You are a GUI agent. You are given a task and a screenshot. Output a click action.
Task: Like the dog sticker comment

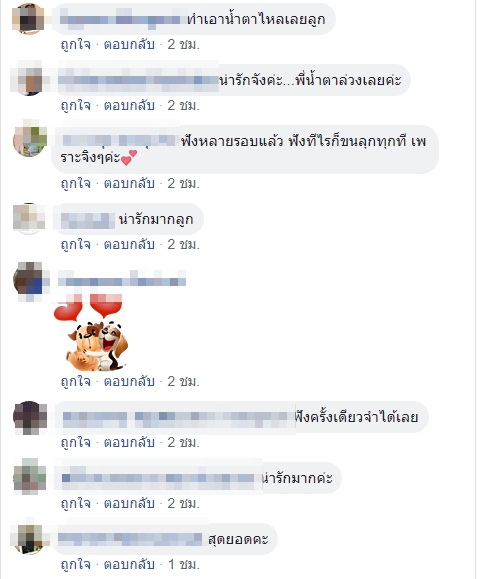click(x=76, y=381)
